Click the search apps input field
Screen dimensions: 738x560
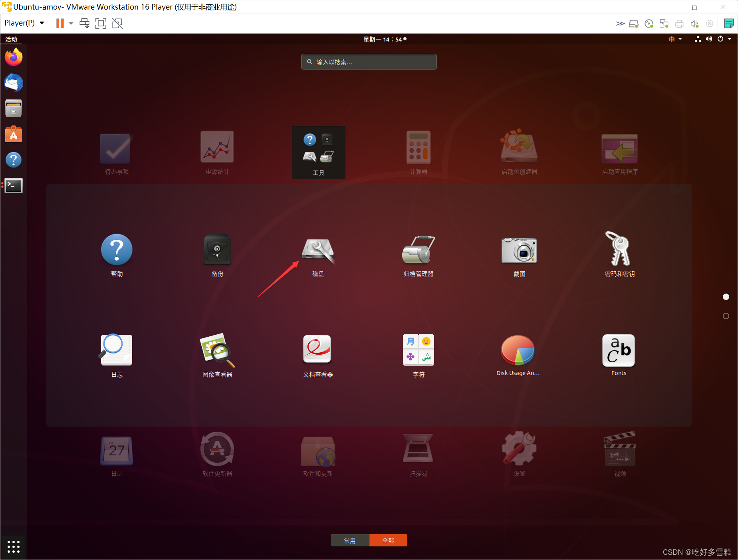tap(369, 62)
